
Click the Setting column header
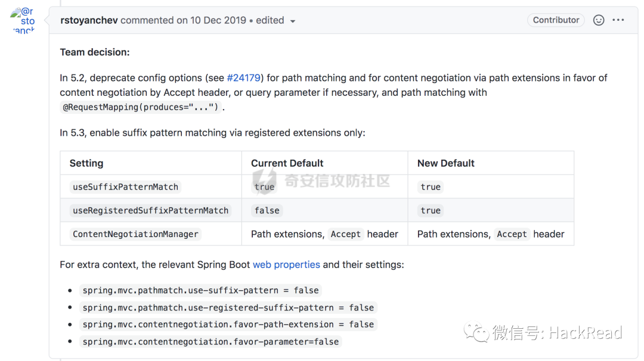pos(86,163)
